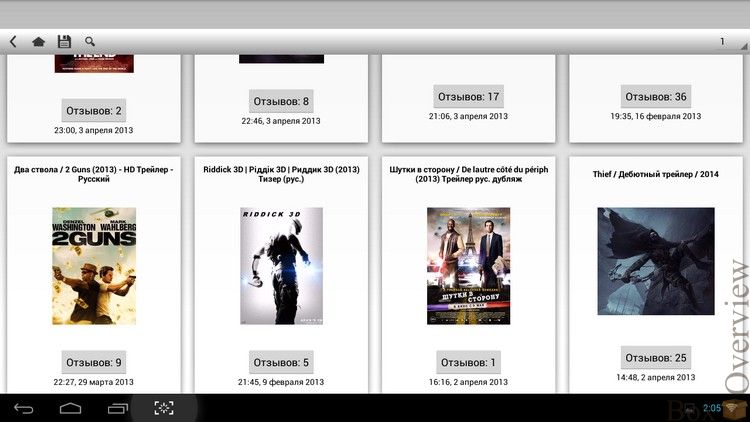The width and height of the screenshot is (750, 422).
Task: Open the recent apps navigation button
Action: pos(117,408)
